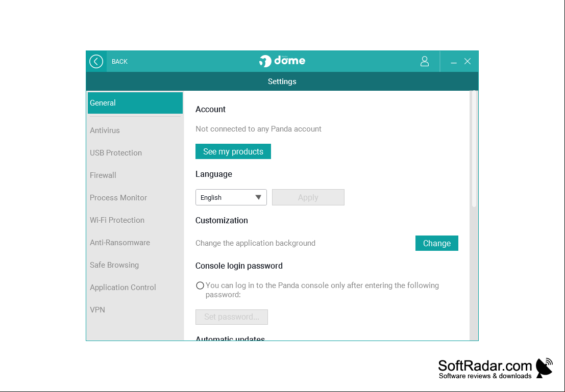Click the Account heading
565x392 pixels.
tap(210, 110)
